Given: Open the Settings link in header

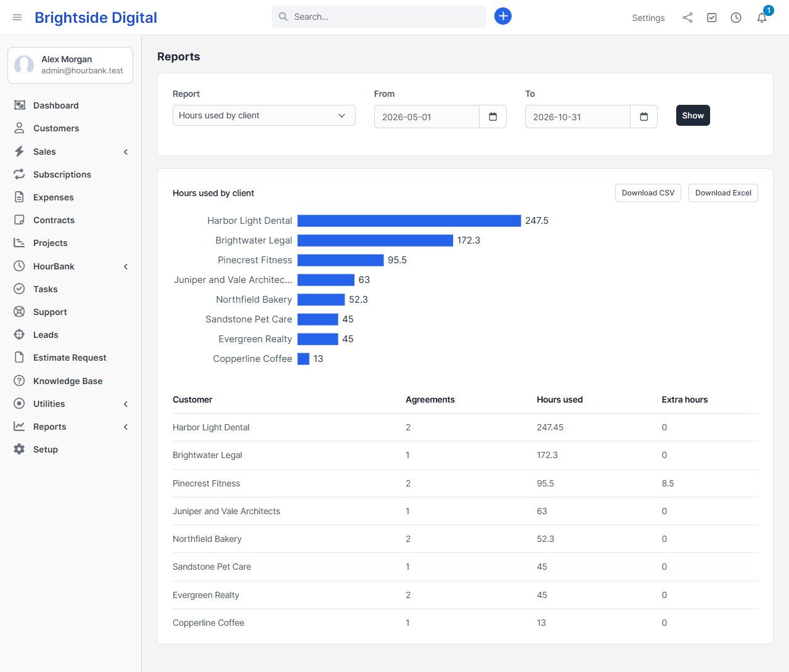Looking at the screenshot, I should [x=648, y=18].
